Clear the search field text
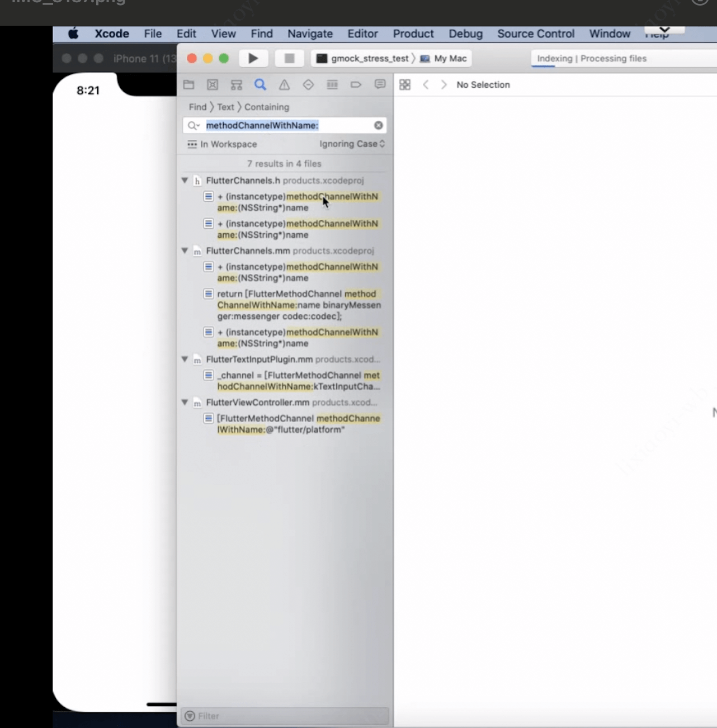717x728 pixels. pyautogui.click(x=379, y=125)
